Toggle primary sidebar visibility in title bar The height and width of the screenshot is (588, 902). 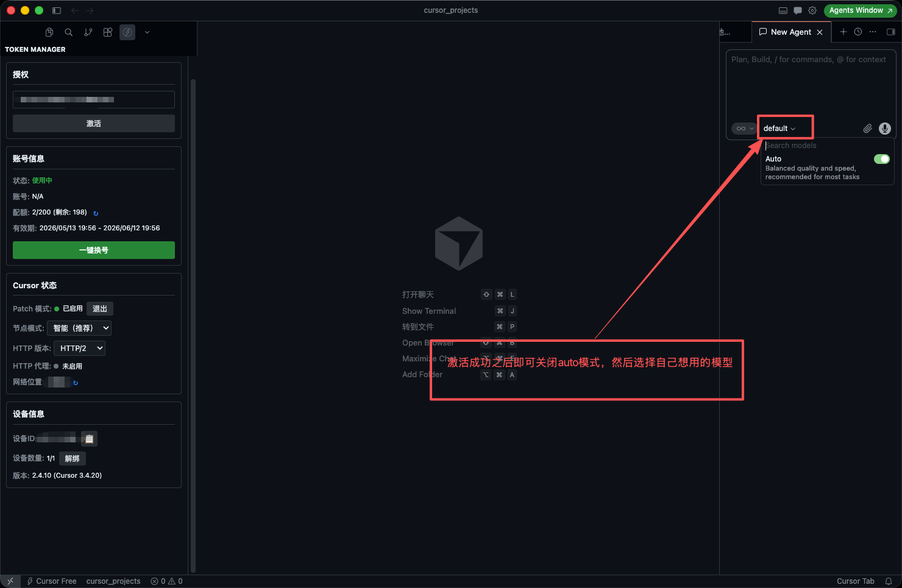[x=57, y=10]
